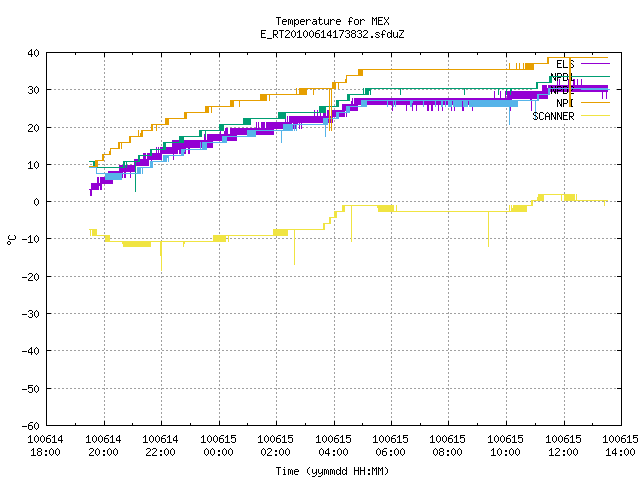This screenshot has width=640, height=480.
Task: Click the x-axis label 100614 22:00
Action: coord(160,446)
